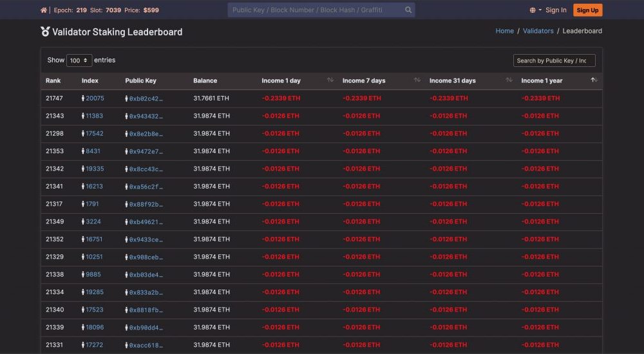Go to Validators breadcrumb
Screen dimensions: 644x354
pos(538,31)
